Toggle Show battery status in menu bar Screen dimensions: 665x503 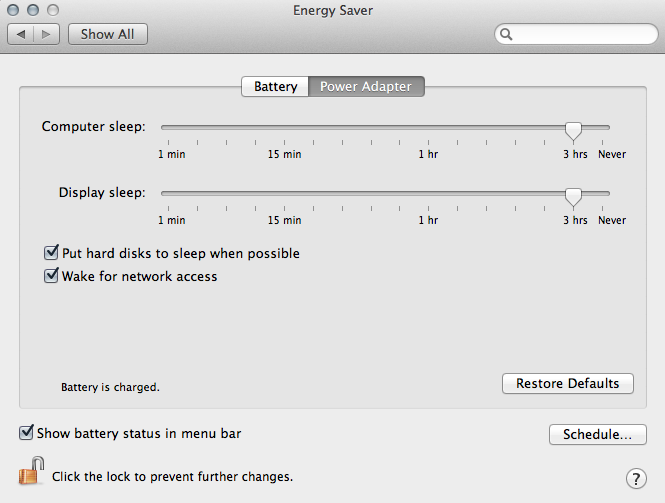click(26, 434)
